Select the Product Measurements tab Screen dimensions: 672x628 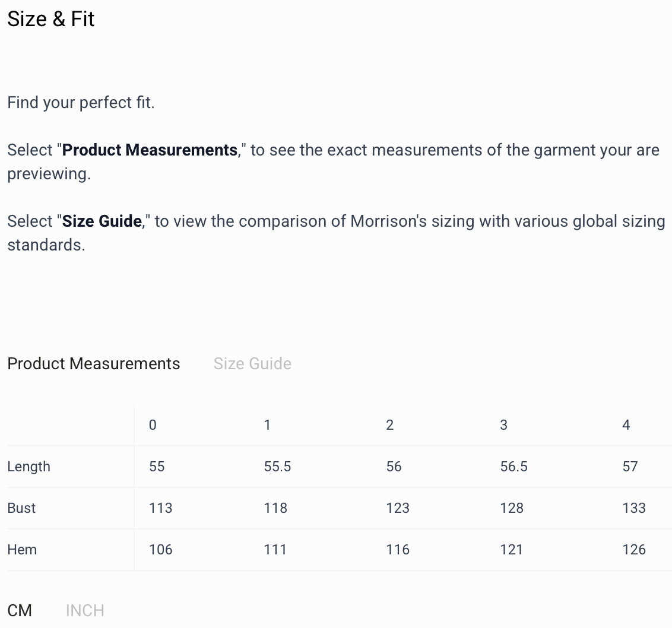coord(93,363)
